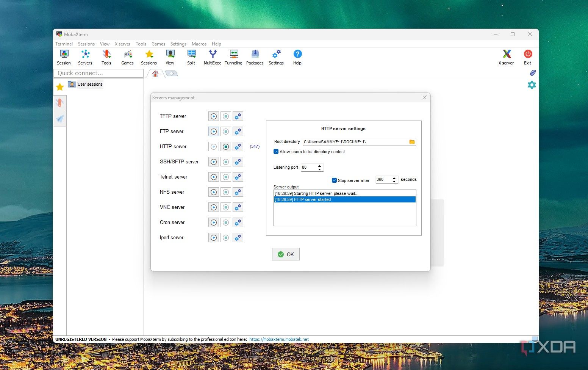Image resolution: width=588 pixels, height=370 pixels.
Task: Open Cron server settings
Action: point(238,223)
